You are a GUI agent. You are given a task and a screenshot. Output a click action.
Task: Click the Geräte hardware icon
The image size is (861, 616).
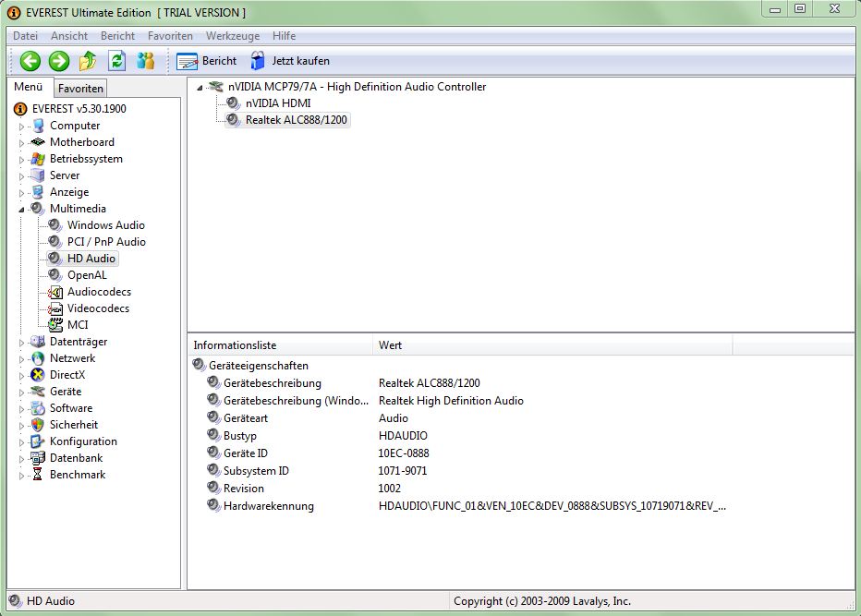[38, 392]
